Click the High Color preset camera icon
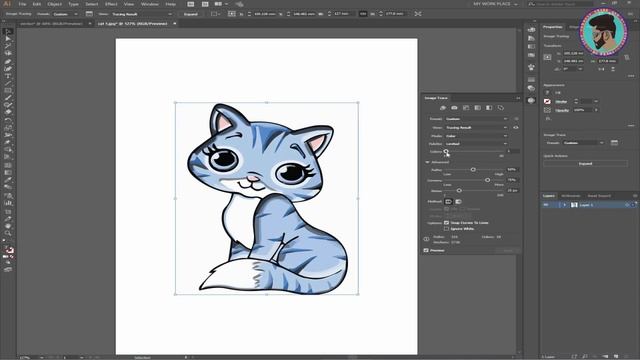This screenshot has height=360, width=640. click(454, 108)
